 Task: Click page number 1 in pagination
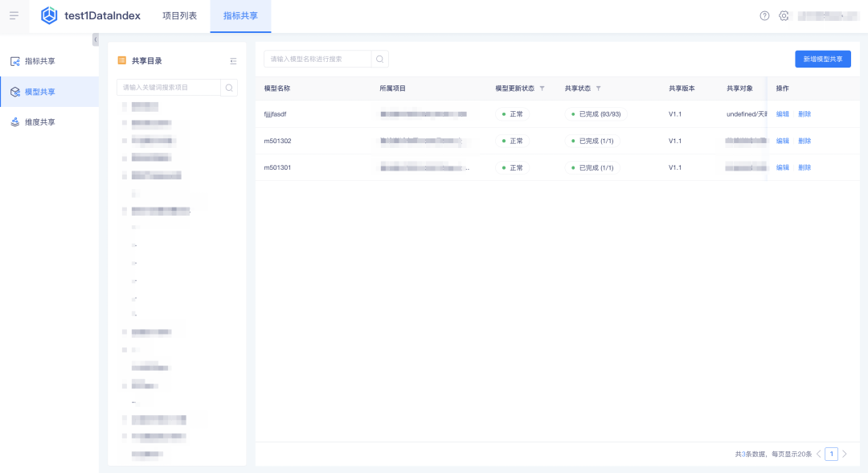[x=831, y=454]
